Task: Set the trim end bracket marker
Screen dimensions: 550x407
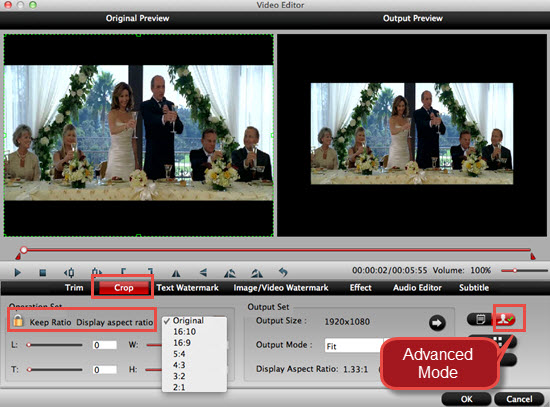Action: (150, 272)
